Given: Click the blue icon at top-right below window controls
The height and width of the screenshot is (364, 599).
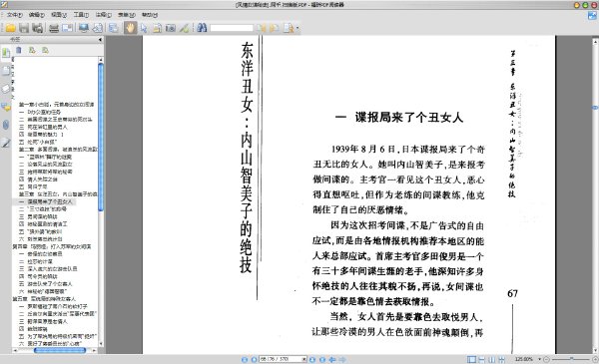Looking at the screenshot, I should point(592,16).
